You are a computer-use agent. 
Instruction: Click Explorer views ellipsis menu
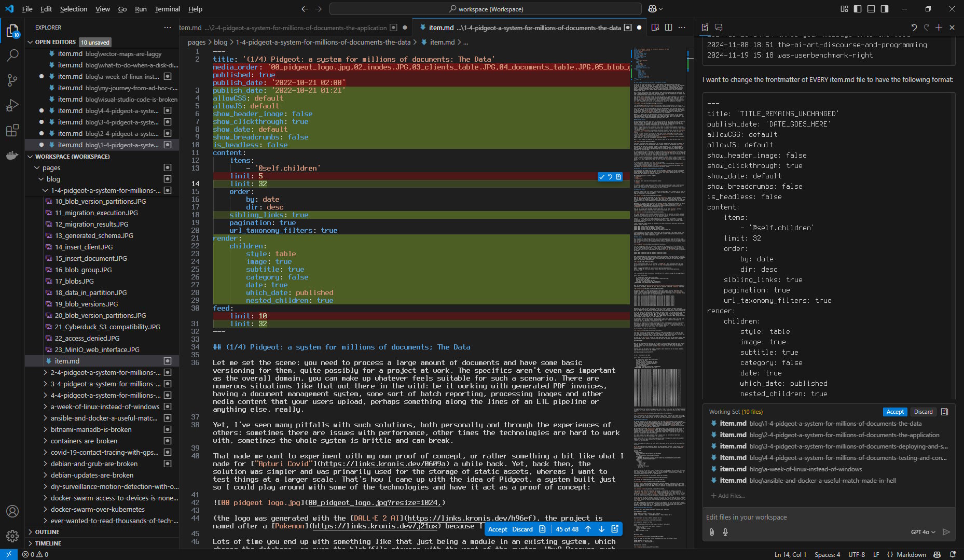click(167, 27)
